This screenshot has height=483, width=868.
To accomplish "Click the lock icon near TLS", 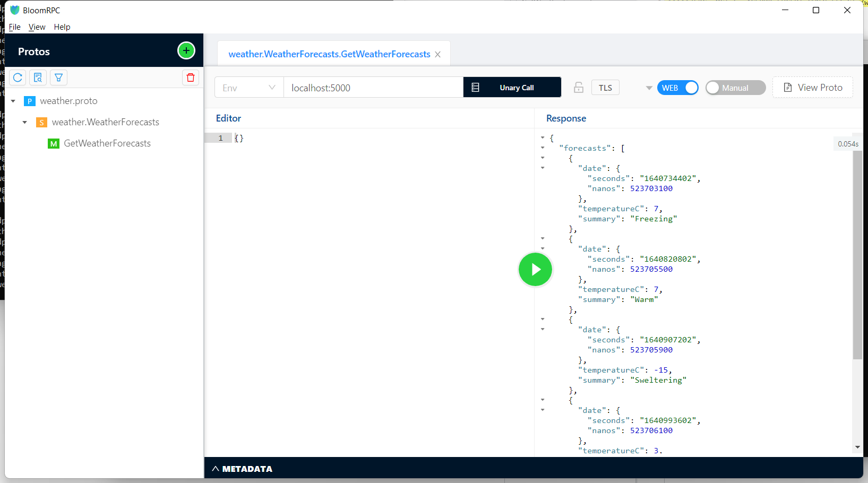I will [x=579, y=88].
